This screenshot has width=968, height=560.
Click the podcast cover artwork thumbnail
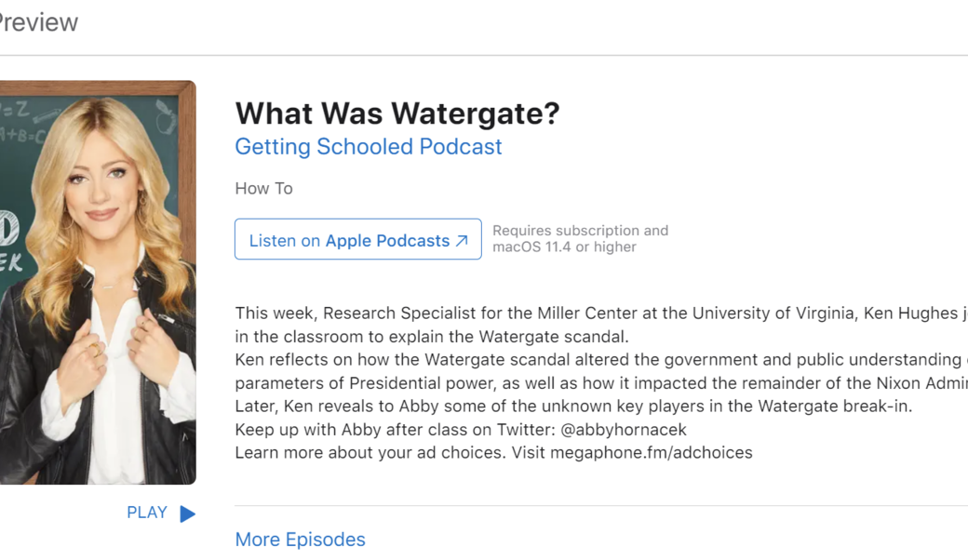(x=98, y=282)
